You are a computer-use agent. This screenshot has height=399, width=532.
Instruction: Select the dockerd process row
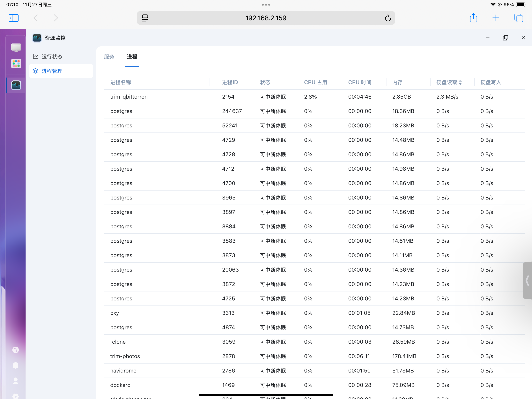pyautogui.click(x=314, y=385)
